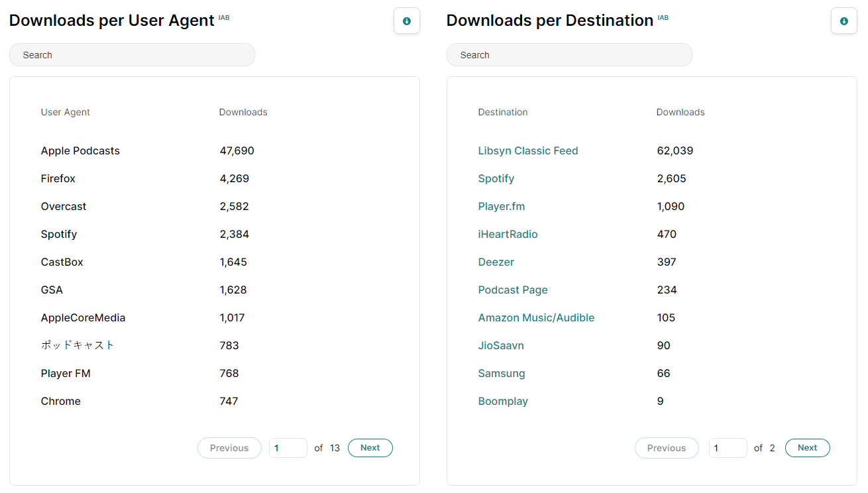Go to next User Agent page
This screenshot has width=868, height=493.
[x=370, y=448]
